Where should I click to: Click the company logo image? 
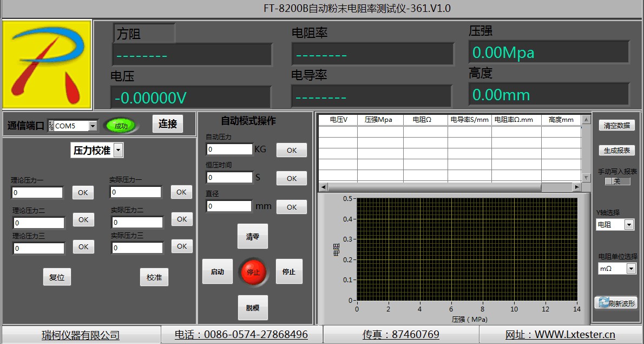click(x=47, y=64)
